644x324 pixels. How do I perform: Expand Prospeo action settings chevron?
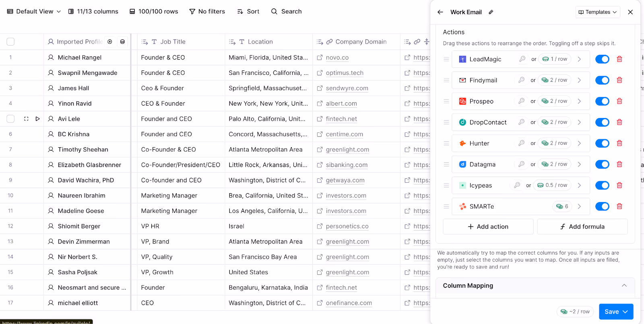pyautogui.click(x=579, y=101)
